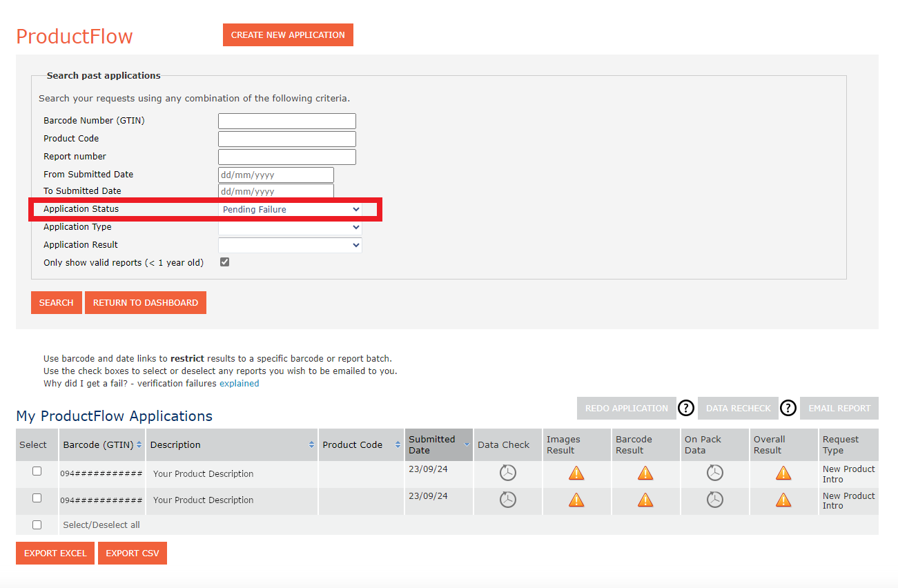Click the Barcode Number (GTIN) input field
Screen dimensions: 898x588
287,121
